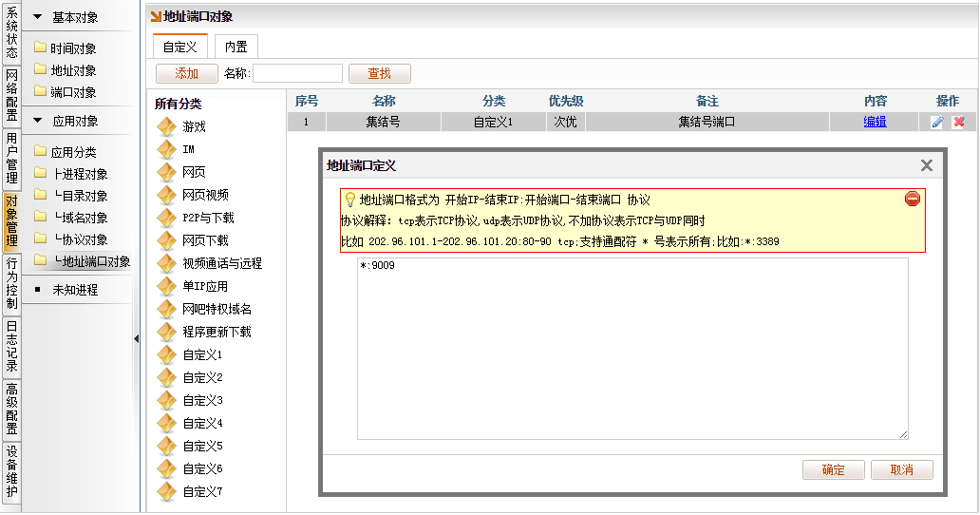
Task: Select the 自定义5 category
Action: [202, 447]
